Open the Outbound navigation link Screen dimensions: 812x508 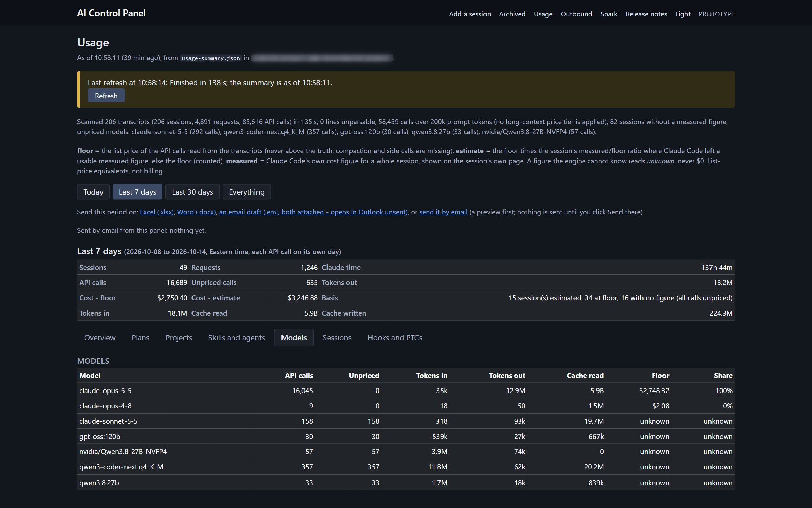(x=576, y=14)
